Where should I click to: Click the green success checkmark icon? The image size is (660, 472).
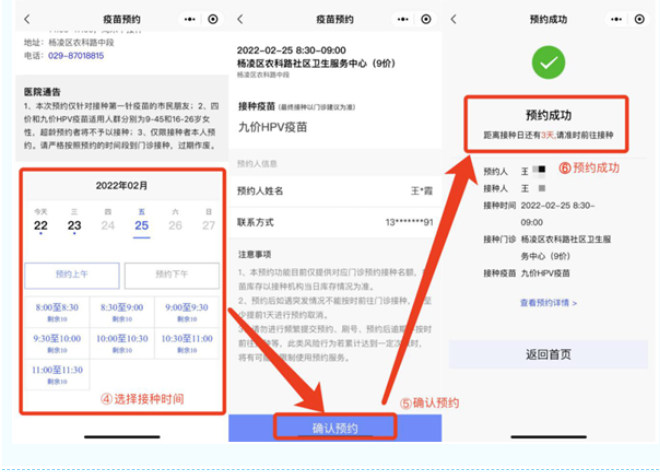coord(547,64)
